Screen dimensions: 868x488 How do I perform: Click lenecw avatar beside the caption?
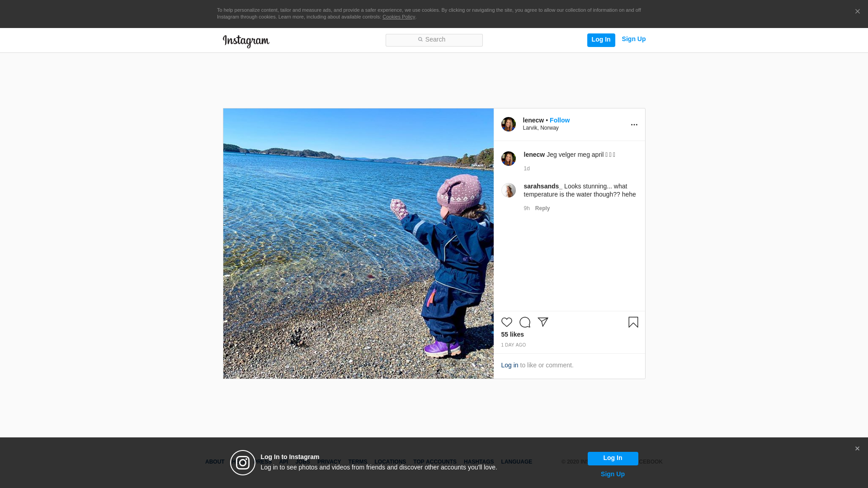[x=509, y=159]
